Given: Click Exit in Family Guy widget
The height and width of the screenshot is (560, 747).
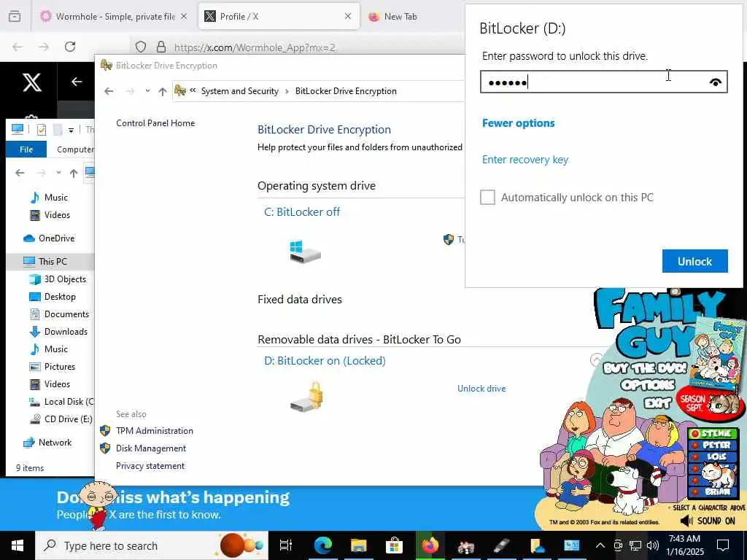Looking at the screenshot, I should point(657,404).
